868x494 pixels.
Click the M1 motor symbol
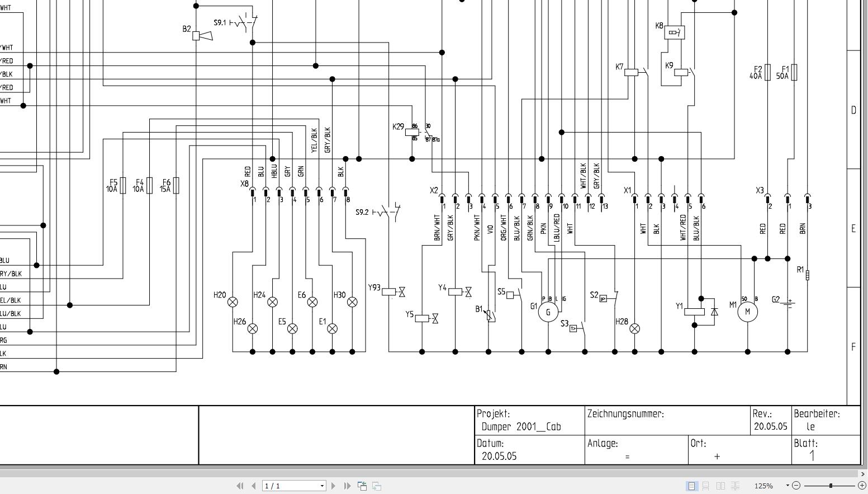pos(748,312)
